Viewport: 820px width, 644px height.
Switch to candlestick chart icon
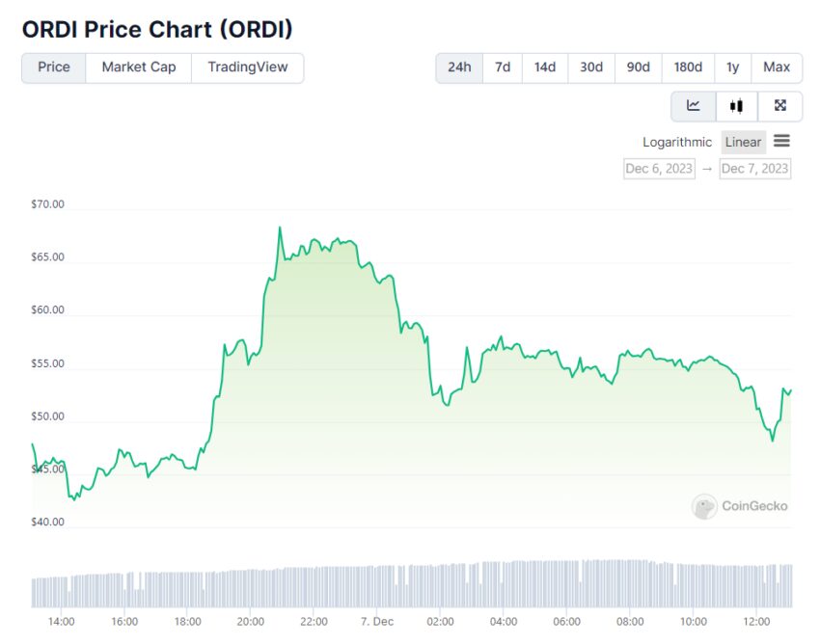(736, 106)
